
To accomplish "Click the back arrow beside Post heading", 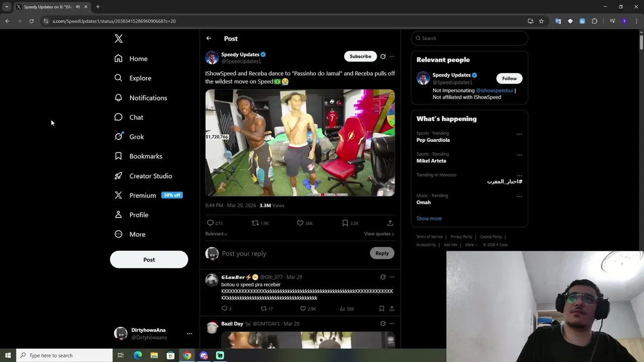I will pos(209,38).
